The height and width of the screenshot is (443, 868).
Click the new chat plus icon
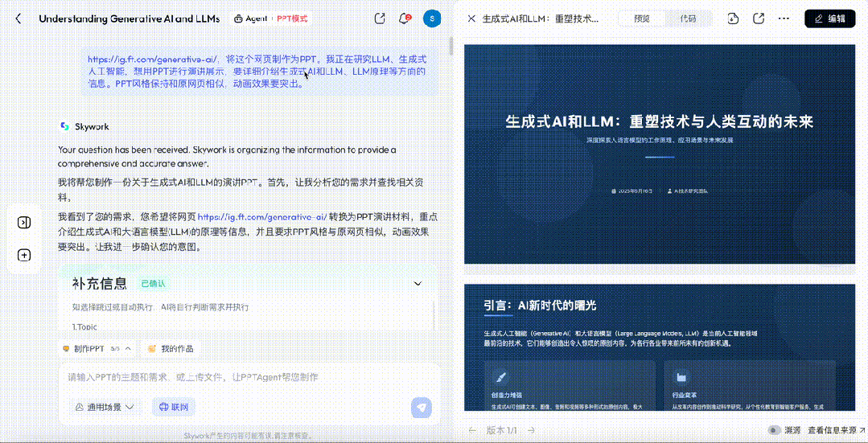(x=24, y=255)
